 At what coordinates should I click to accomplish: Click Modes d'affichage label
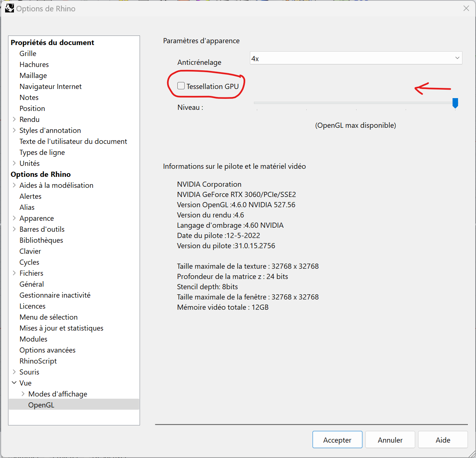coord(58,394)
